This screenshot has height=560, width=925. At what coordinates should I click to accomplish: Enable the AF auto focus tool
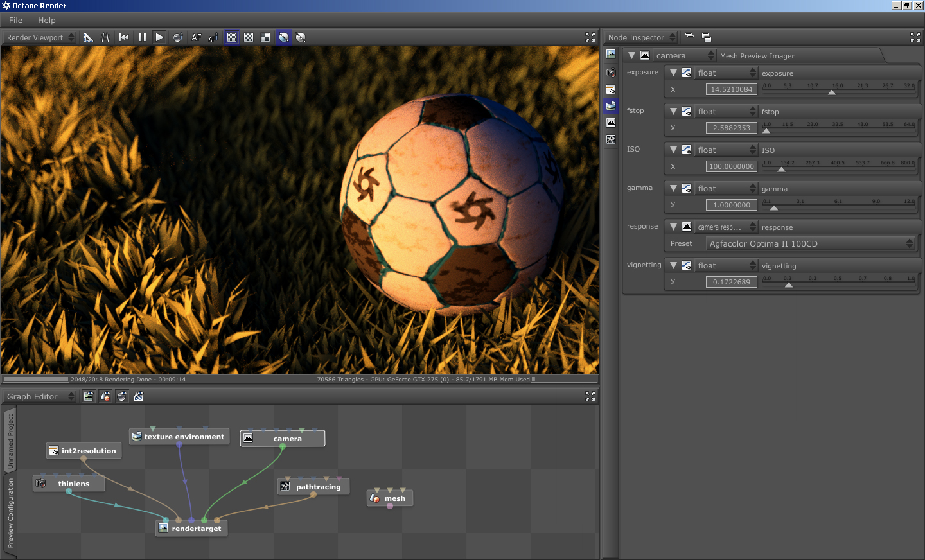pos(196,37)
